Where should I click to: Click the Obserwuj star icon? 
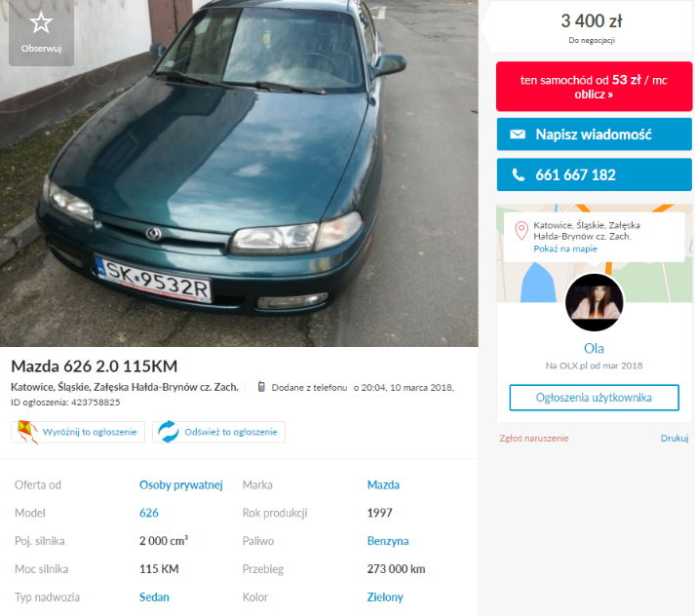[41, 22]
